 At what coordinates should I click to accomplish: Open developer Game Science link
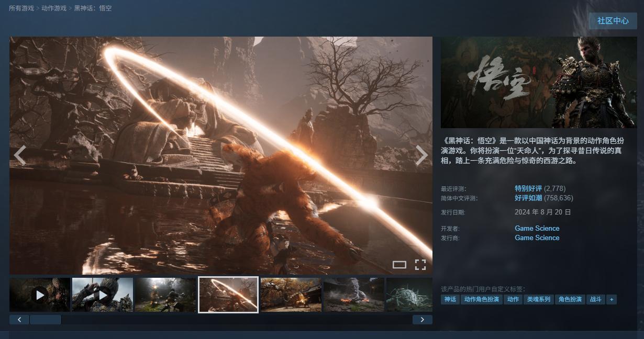537,228
